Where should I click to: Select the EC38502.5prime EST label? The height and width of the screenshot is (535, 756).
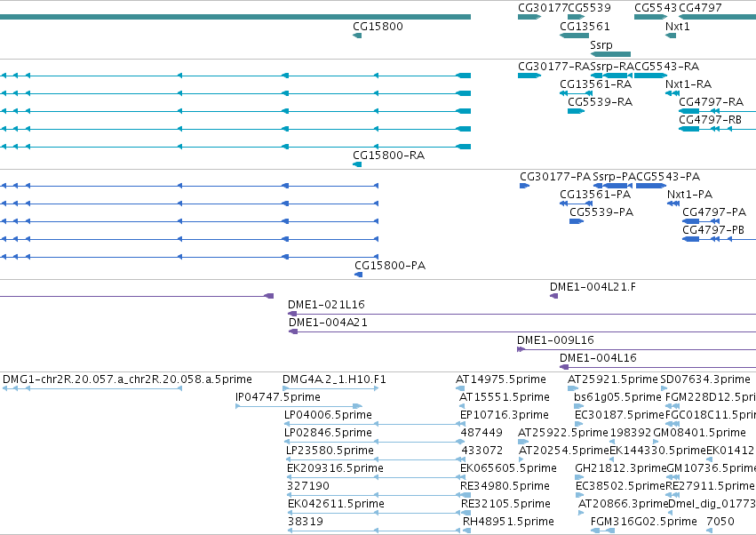[620, 486]
